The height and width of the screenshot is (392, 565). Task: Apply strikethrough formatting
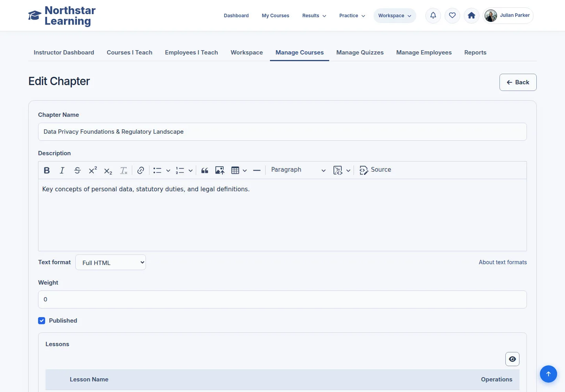tap(77, 170)
